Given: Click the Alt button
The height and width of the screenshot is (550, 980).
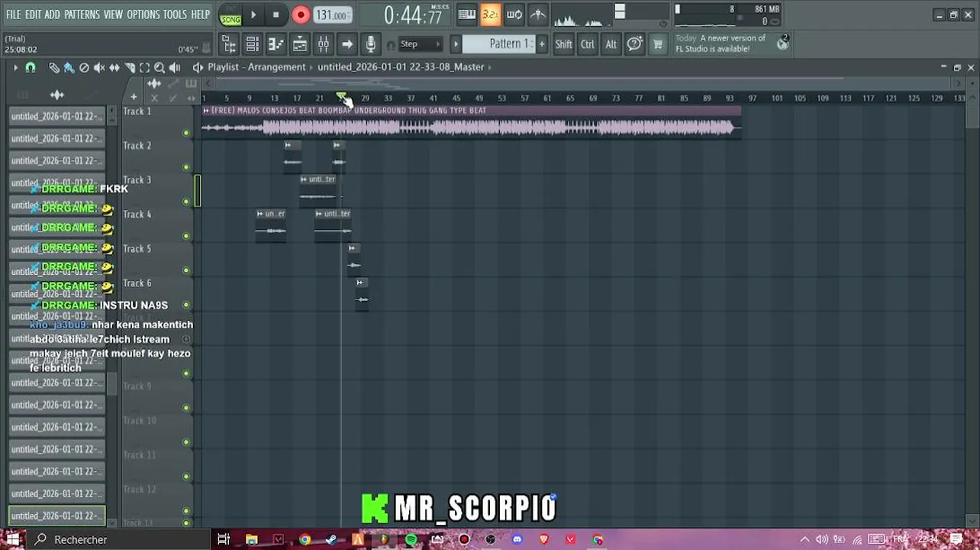Looking at the screenshot, I should pyautogui.click(x=611, y=44).
